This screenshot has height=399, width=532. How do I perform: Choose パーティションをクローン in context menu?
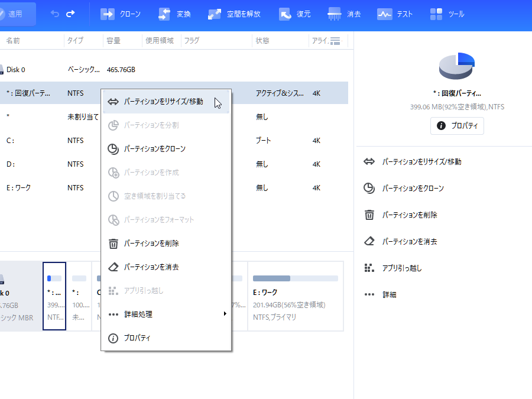click(x=154, y=149)
